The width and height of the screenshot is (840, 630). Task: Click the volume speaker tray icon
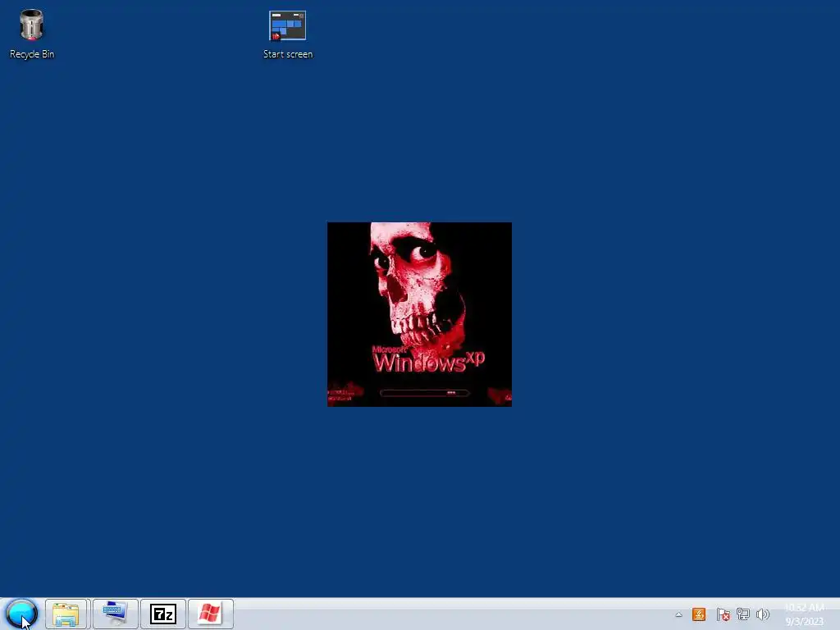click(762, 614)
